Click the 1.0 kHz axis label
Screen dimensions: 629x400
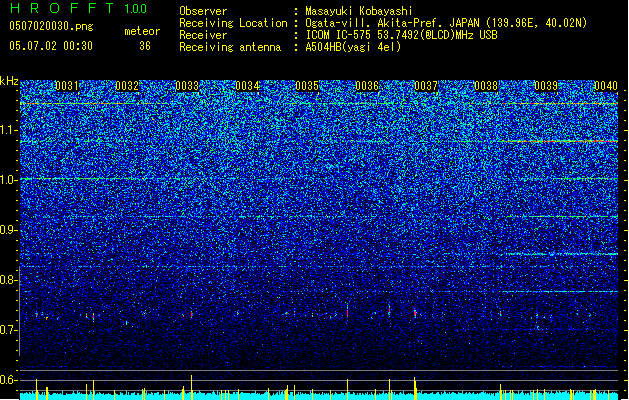[9, 181]
